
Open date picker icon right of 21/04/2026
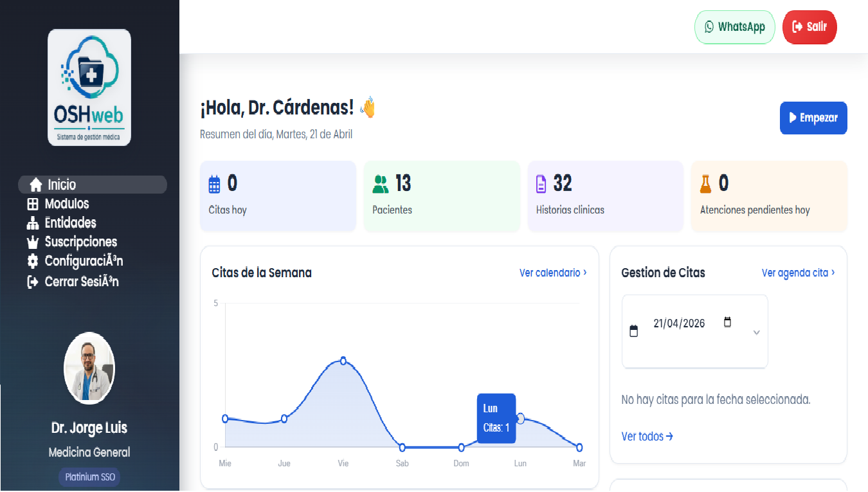click(727, 322)
